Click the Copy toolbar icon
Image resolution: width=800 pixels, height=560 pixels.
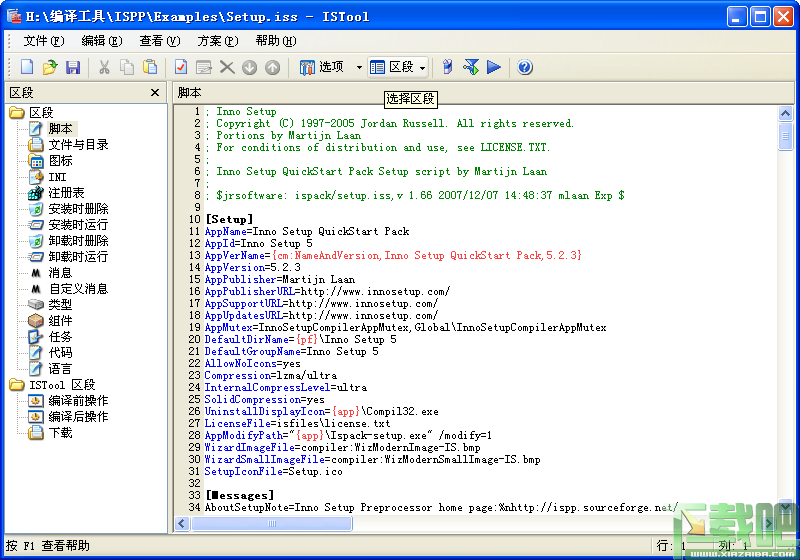point(127,67)
